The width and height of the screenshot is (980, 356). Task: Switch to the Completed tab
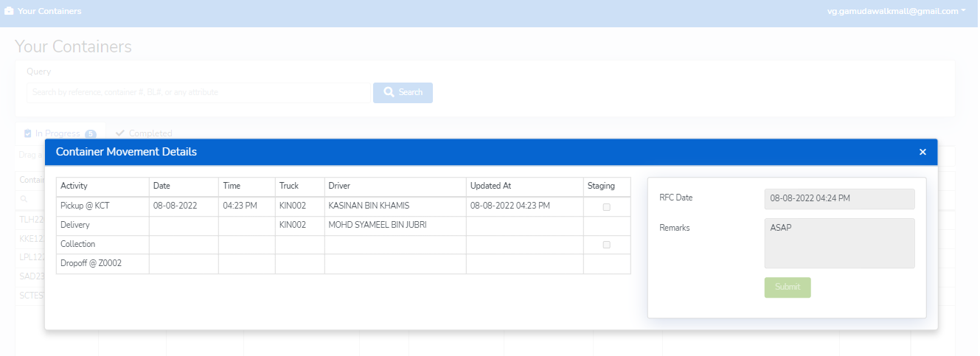pyautogui.click(x=144, y=133)
